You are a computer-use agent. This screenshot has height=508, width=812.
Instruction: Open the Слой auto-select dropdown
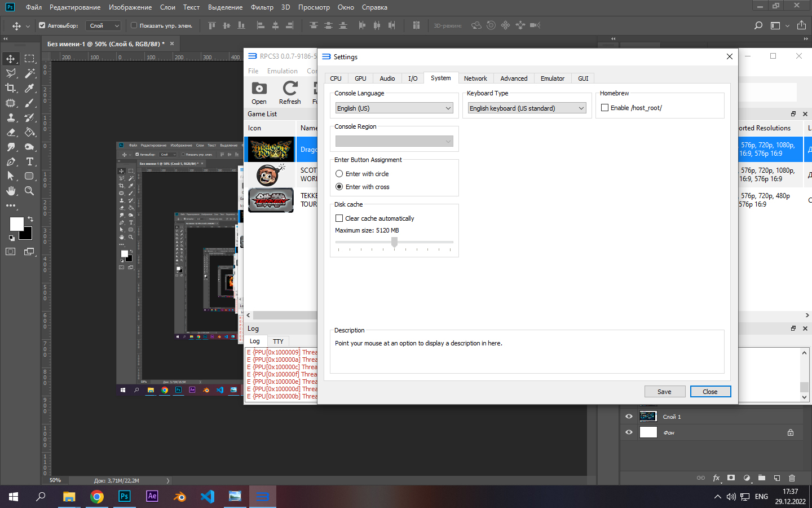tap(104, 26)
